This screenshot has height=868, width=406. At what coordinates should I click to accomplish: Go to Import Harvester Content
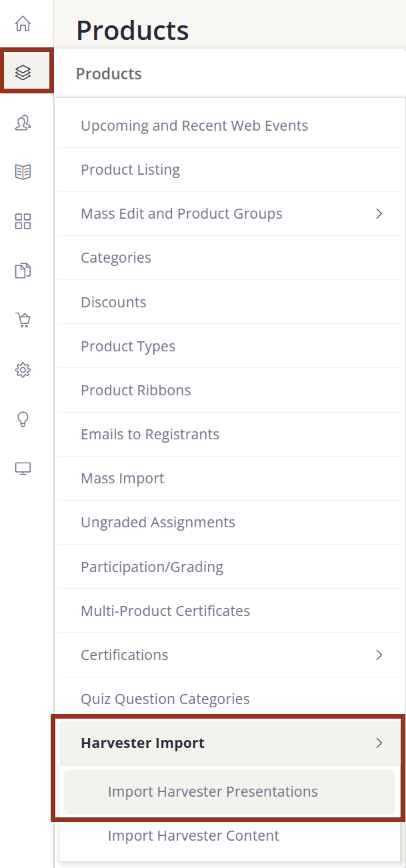tap(193, 835)
